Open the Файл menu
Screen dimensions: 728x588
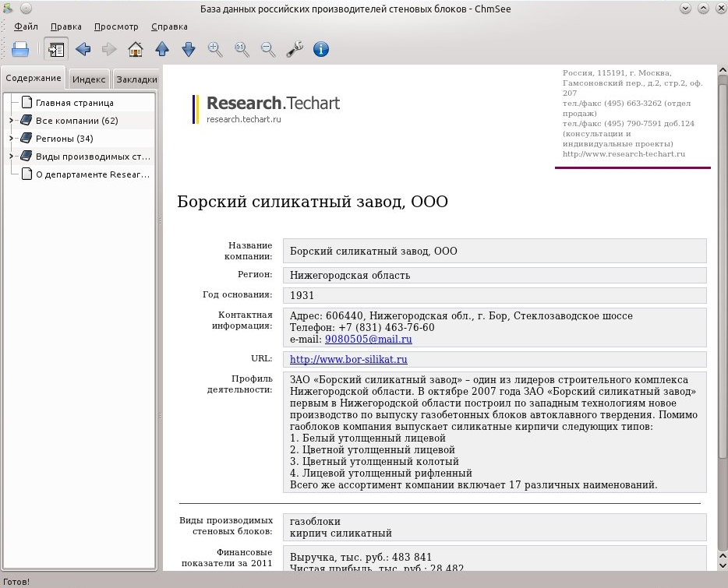[x=26, y=26]
